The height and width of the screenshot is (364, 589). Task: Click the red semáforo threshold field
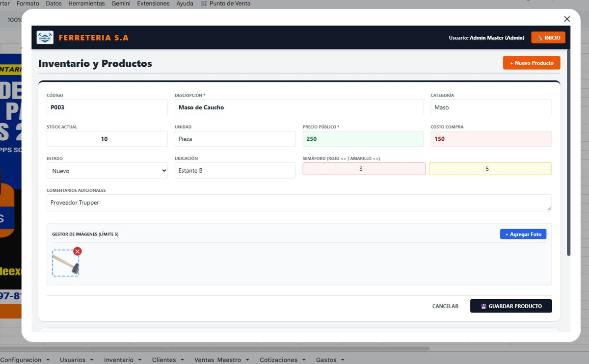click(364, 169)
